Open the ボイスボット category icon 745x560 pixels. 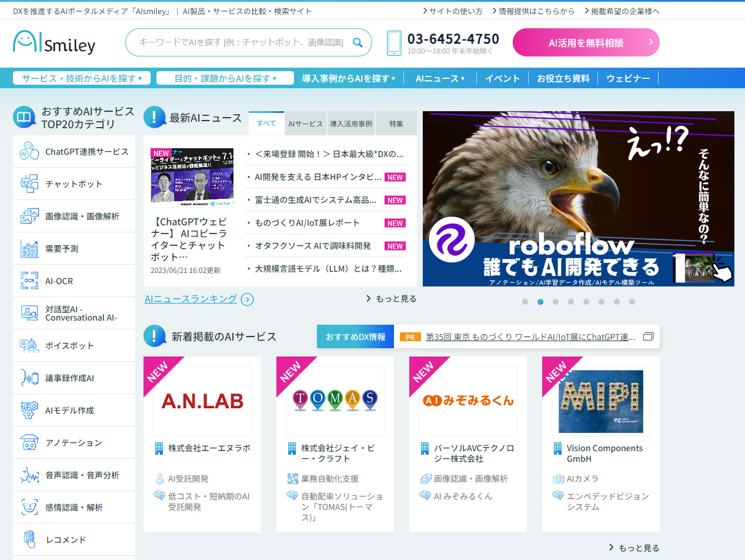(x=29, y=345)
